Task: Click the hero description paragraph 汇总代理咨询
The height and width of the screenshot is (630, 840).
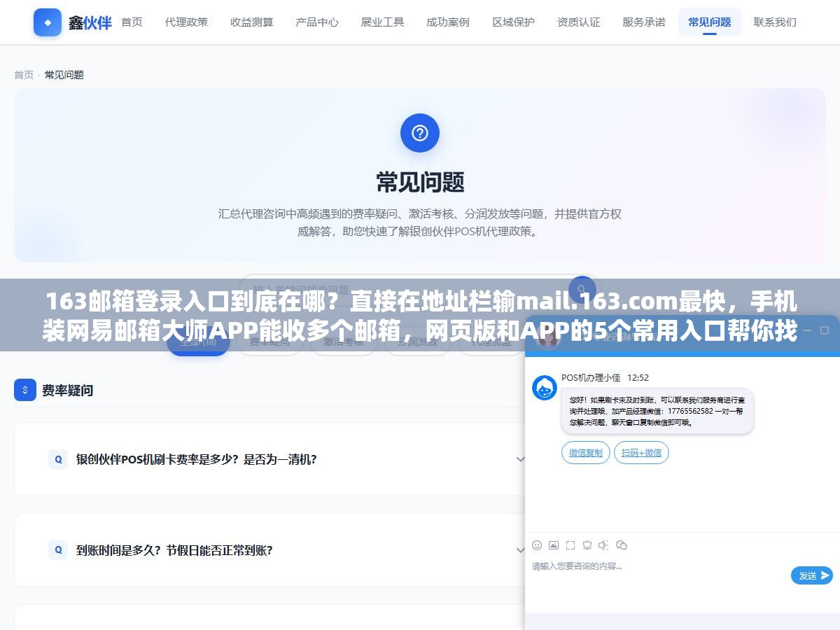Action: [420, 223]
